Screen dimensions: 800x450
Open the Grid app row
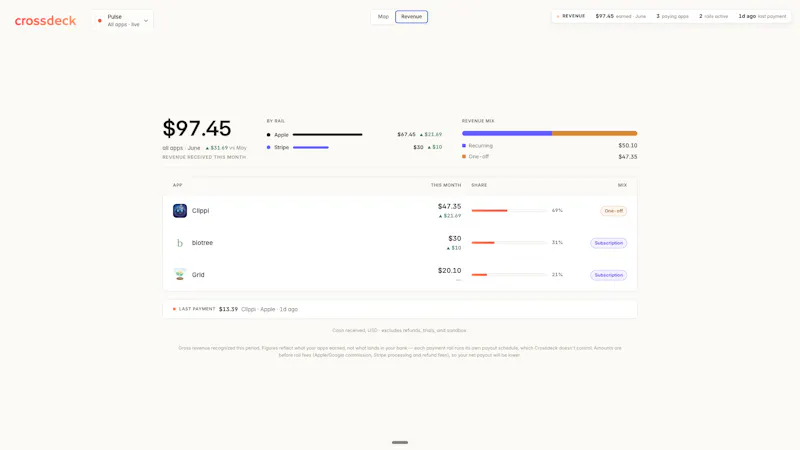click(x=400, y=275)
